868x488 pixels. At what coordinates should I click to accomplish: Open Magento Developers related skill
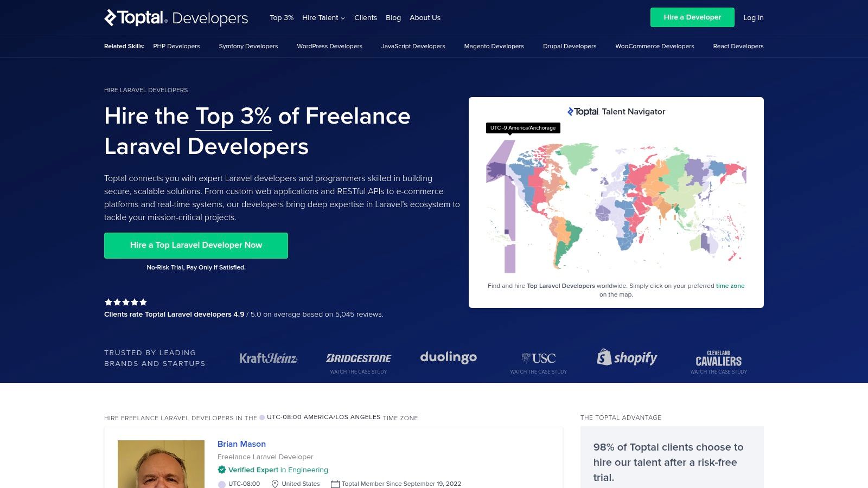(494, 46)
